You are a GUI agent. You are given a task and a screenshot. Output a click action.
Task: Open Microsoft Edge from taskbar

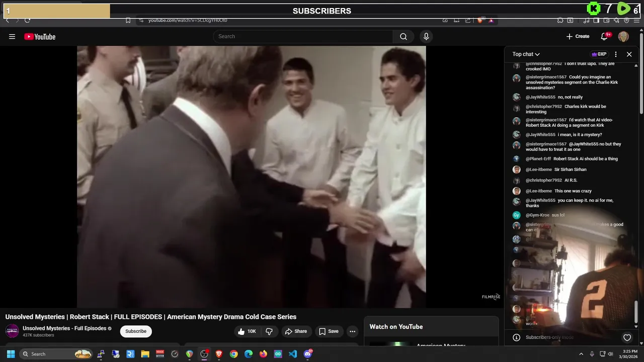click(249, 354)
